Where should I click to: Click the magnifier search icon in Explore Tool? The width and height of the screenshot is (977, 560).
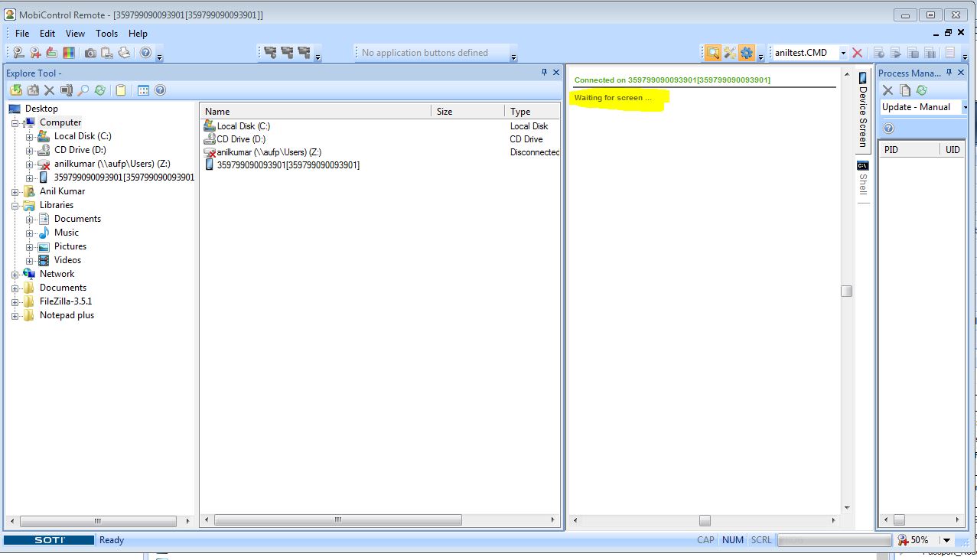click(83, 90)
